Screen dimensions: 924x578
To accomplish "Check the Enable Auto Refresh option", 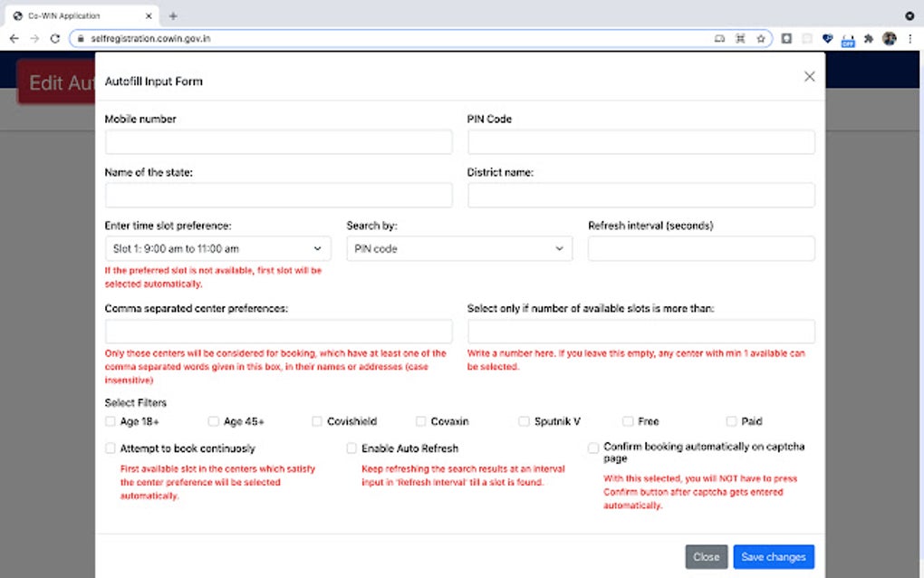I will coord(351,448).
